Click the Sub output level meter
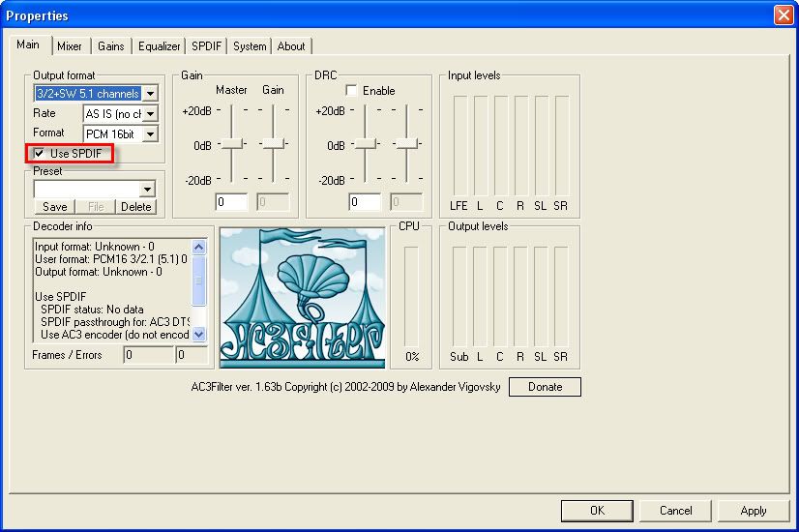 (x=459, y=297)
